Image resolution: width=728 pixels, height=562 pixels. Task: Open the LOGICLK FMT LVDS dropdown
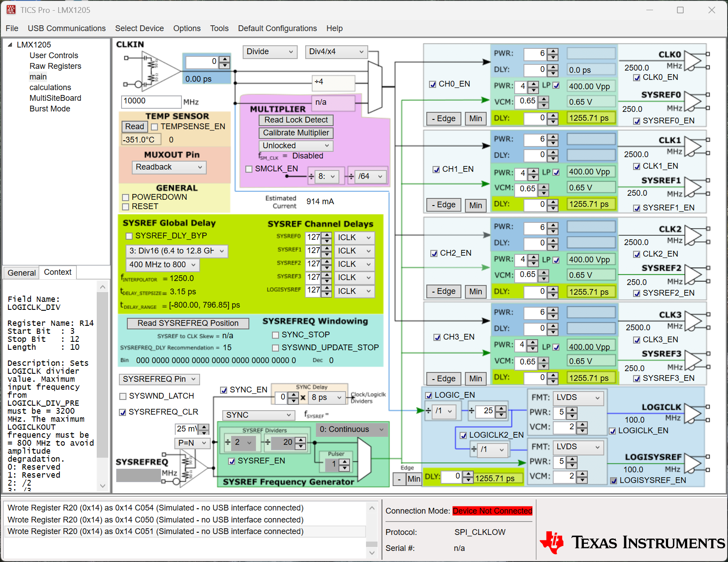coord(578,398)
